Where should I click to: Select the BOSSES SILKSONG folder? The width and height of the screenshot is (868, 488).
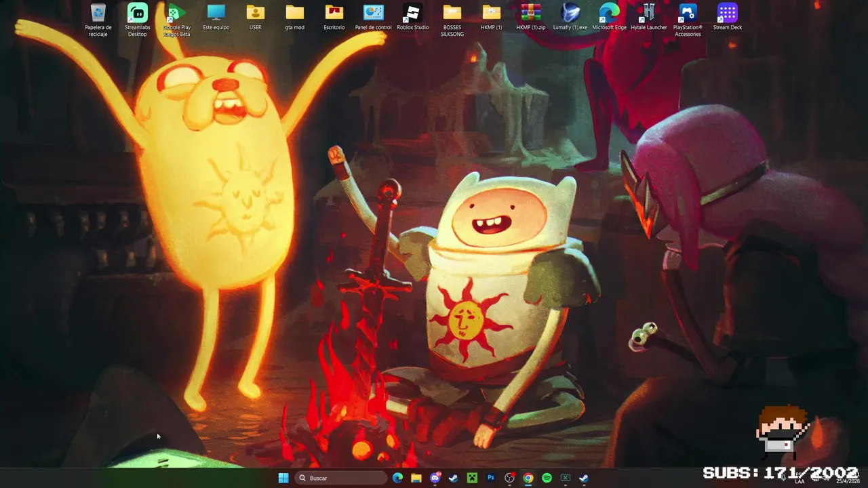point(452,20)
